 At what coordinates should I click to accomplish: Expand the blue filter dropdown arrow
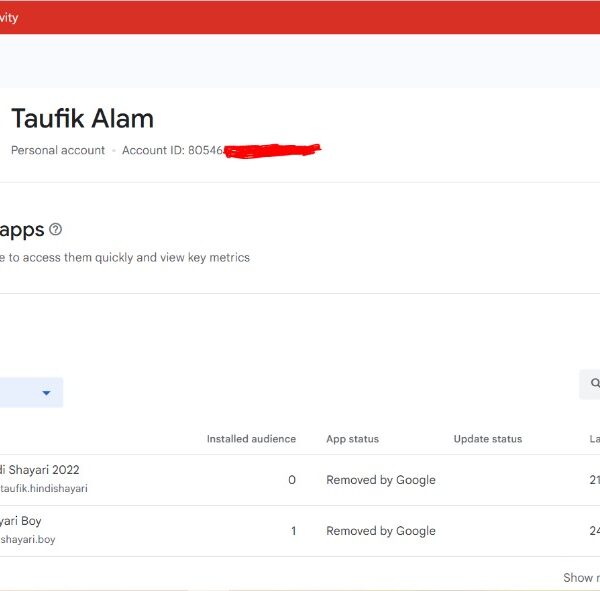click(46, 393)
